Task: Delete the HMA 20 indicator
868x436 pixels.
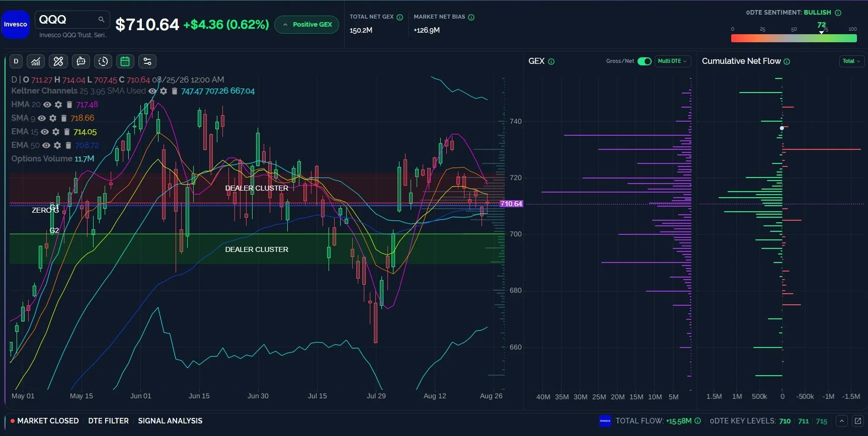Action: (69, 105)
